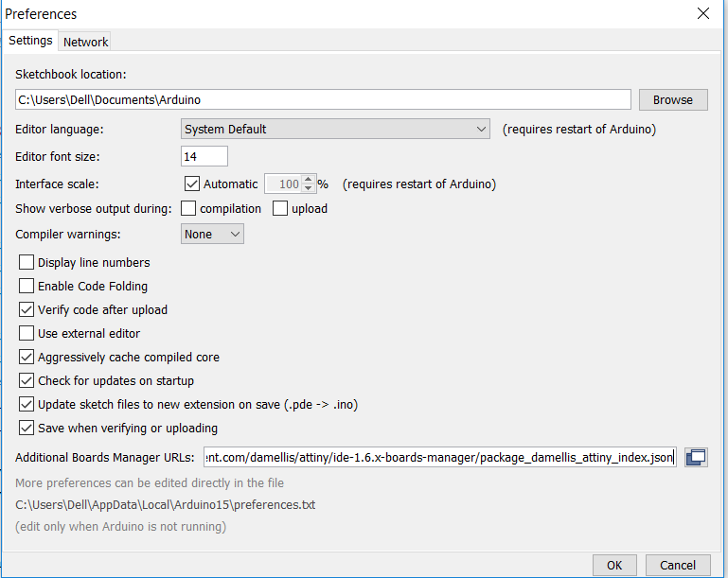This screenshot has width=728, height=578.
Task: Open the Boards Manager URLs editor window icon
Action: [696, 458]
